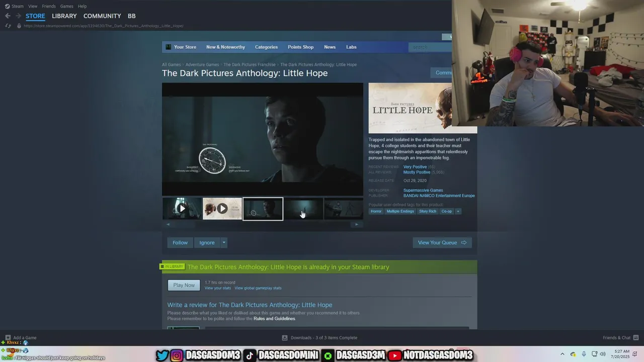This screenshot has height=362, width=644.
Task: Reload the store page
Action: pyautogui.click(x=8, y=26)
